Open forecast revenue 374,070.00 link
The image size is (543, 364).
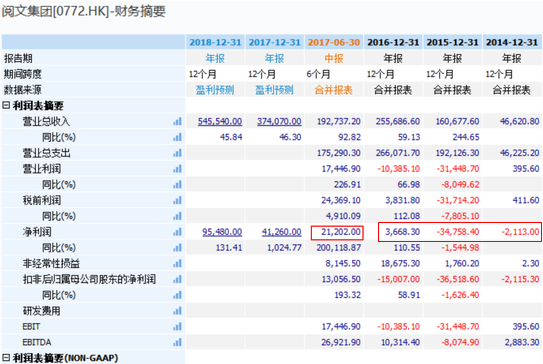click(279, 122)
